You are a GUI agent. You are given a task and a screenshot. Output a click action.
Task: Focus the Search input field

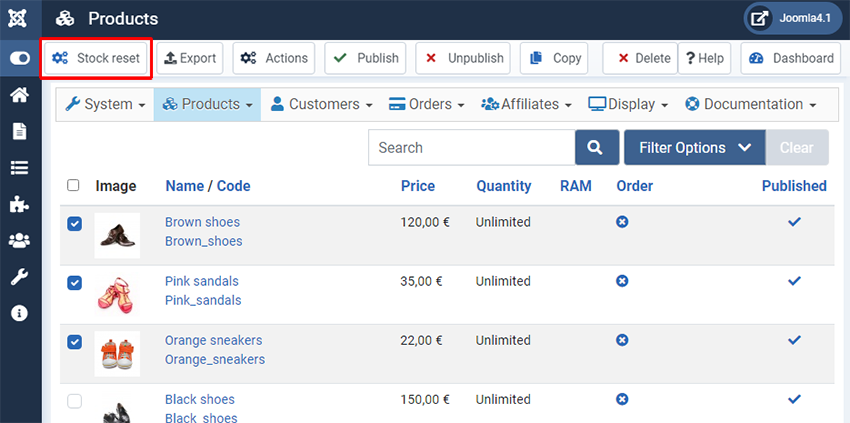(x=472, y=148)
